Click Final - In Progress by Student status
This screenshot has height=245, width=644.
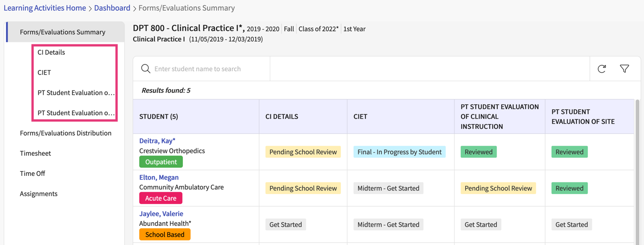pyautogui.click(x=399, y=152)
